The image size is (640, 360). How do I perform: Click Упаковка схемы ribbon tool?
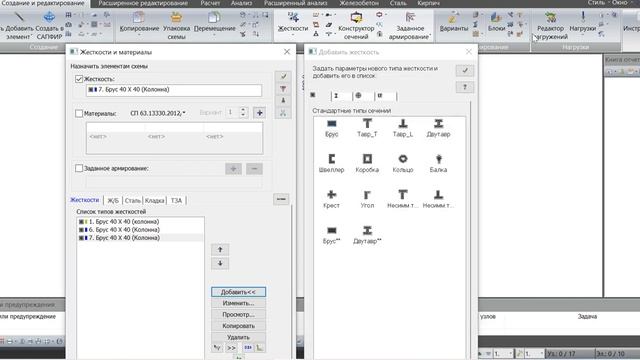tap(176, 25)
